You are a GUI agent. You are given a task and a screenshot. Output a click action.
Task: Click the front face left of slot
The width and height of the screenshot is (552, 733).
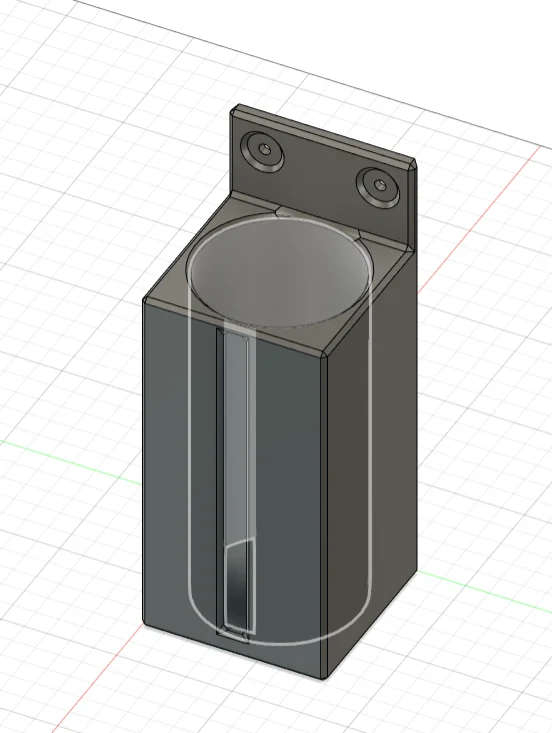(x=180, y=467)
